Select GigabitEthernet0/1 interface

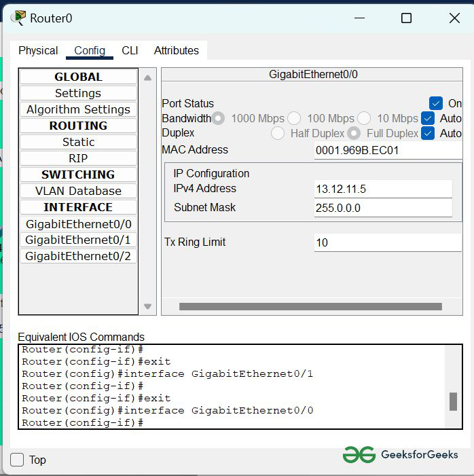click(x=78, y=240)
